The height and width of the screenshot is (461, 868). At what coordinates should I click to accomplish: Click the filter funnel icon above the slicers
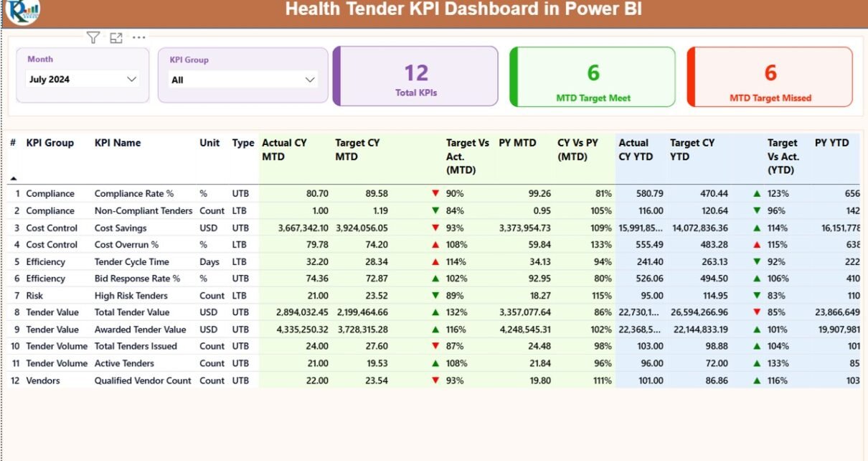coord(93,38)
